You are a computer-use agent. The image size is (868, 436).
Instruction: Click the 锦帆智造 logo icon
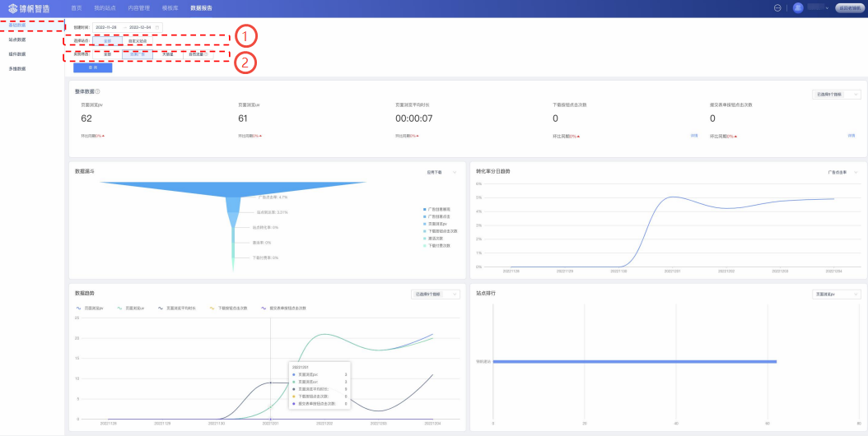pos(12,8)
